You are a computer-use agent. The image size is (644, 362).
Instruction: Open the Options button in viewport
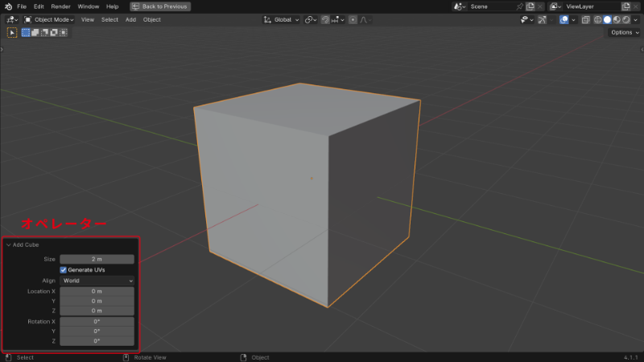pos(623,33)
